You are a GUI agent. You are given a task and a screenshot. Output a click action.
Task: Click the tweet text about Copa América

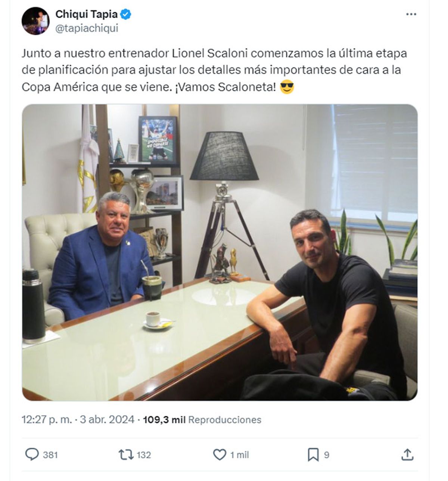214,70
